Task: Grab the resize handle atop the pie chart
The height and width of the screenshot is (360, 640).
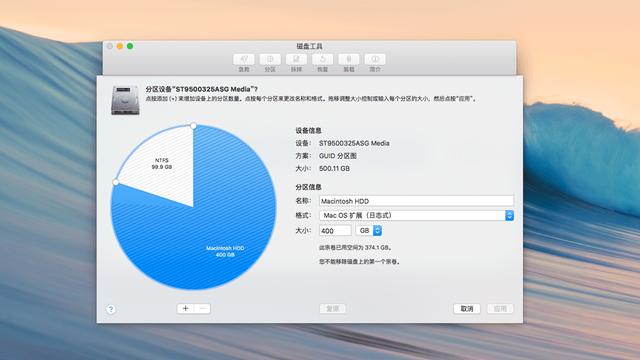Action: [193, 126]
